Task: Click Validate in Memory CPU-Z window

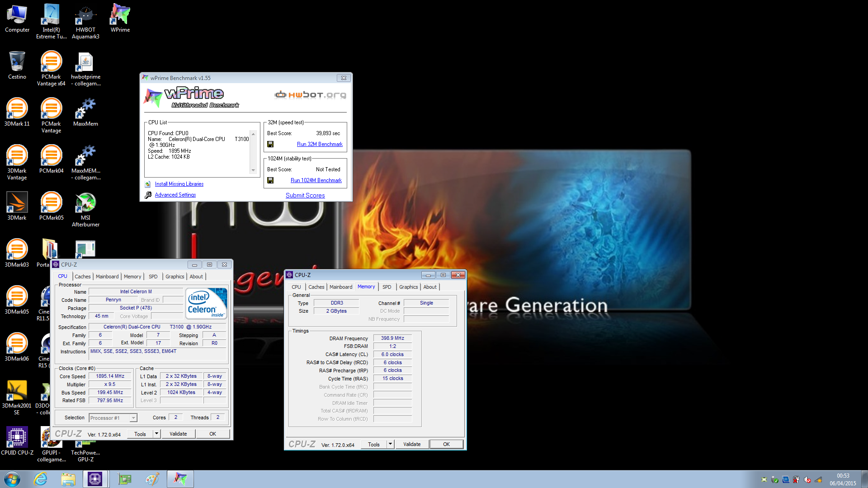Action: click(x=412, y=444)
